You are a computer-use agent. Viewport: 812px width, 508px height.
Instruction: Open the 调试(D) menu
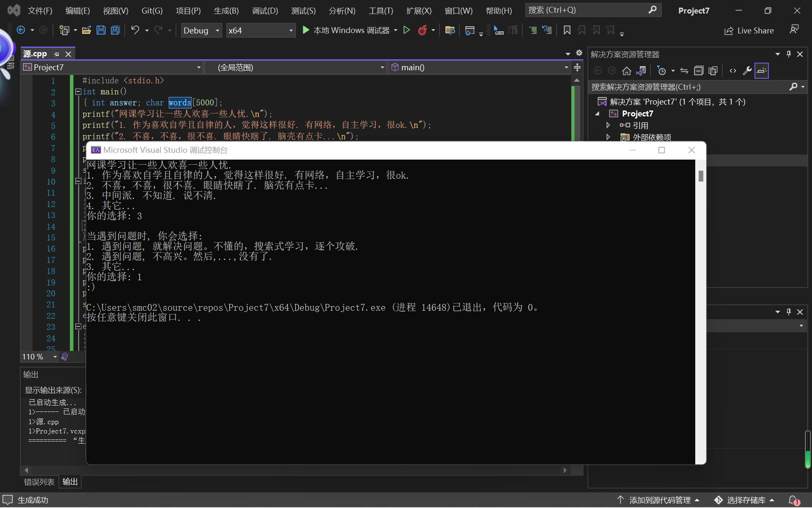pos(265,11)
